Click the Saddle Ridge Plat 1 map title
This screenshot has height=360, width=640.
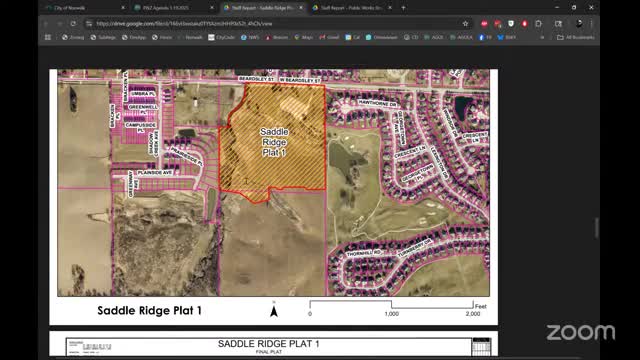(x=149, y=311)
